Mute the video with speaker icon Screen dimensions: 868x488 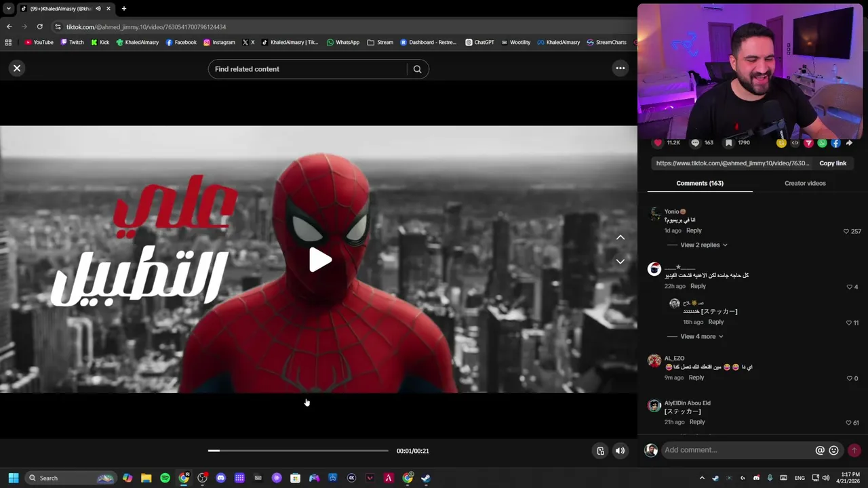620,451
